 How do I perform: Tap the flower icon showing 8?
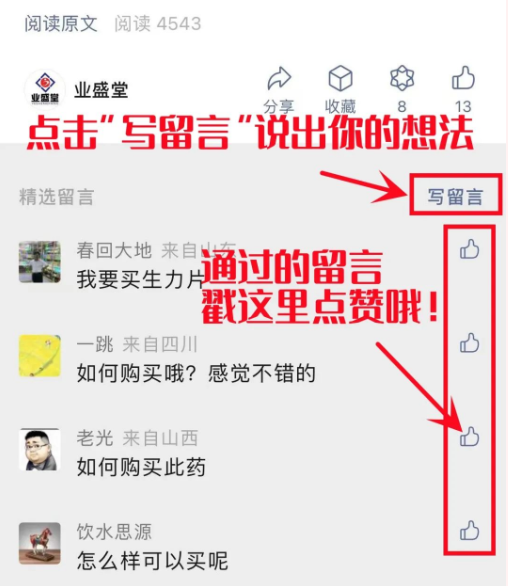tap(402, 78)
